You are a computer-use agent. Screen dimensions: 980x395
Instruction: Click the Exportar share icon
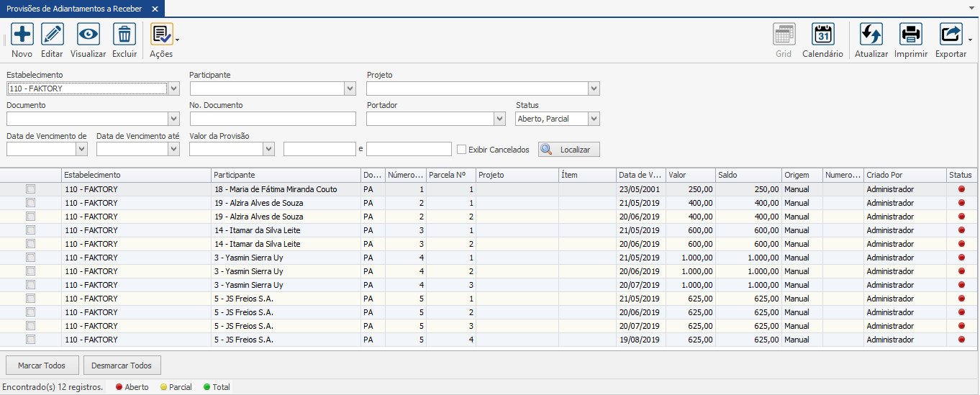point(950,35)
